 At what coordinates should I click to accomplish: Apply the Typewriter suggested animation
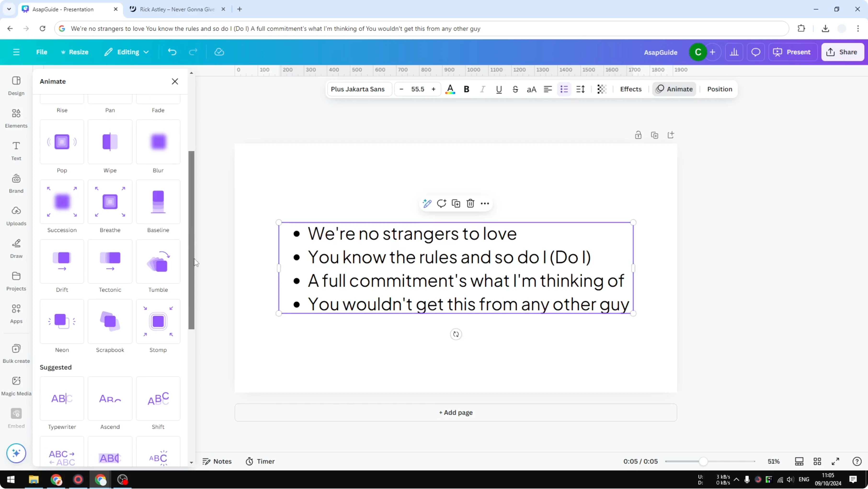62,399
